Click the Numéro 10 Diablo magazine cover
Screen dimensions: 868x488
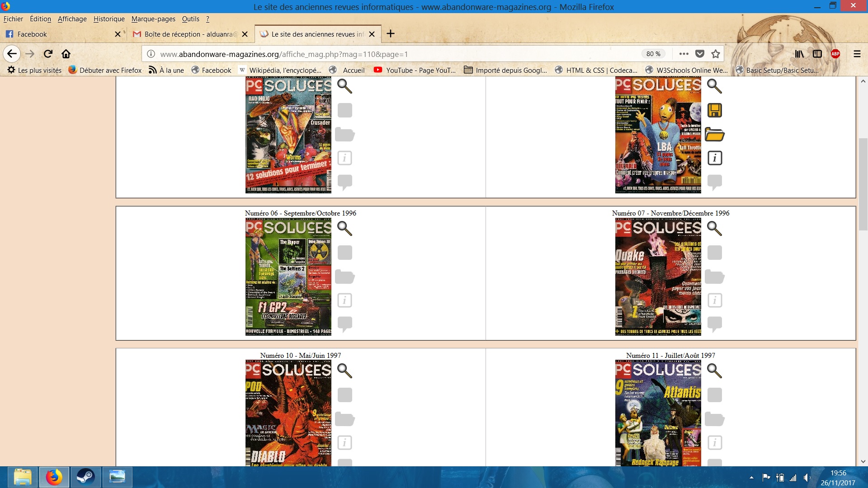(x=288, y=413)
